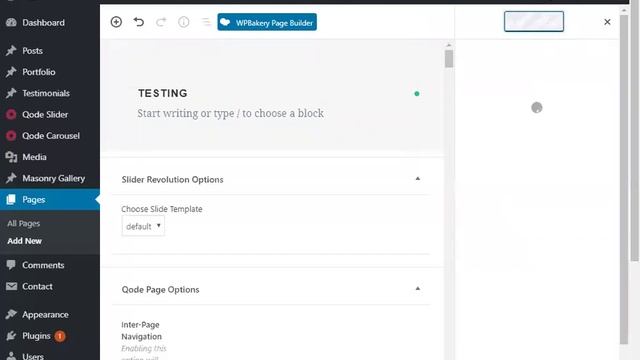Viewport: 640px width, 360px height.
Task: Open Qode Slider menu
Action: (x=45, y=114)
